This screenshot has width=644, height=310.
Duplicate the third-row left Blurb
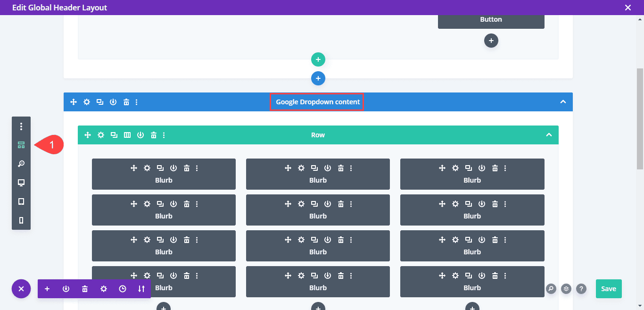(160, 240)
